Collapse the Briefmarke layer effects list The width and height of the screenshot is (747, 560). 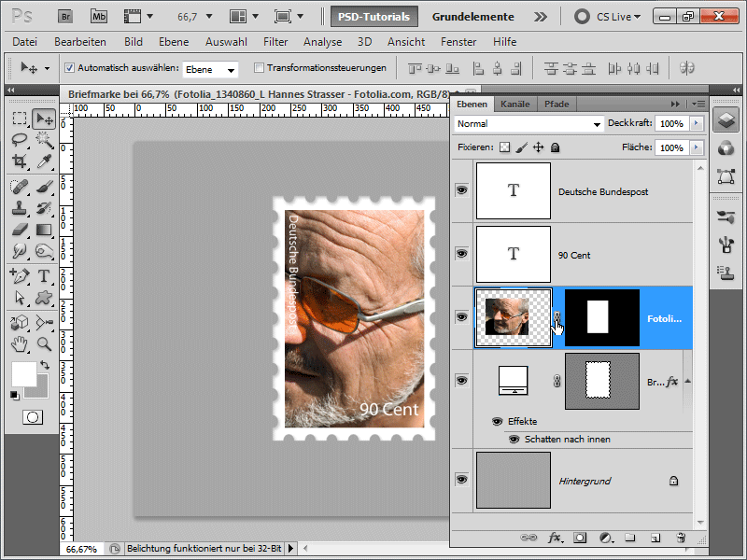pos(687,381)
